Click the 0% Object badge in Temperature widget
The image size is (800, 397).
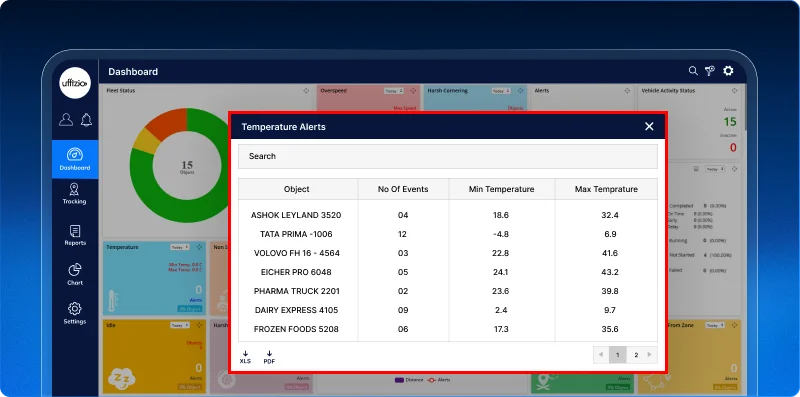point(190,309)
